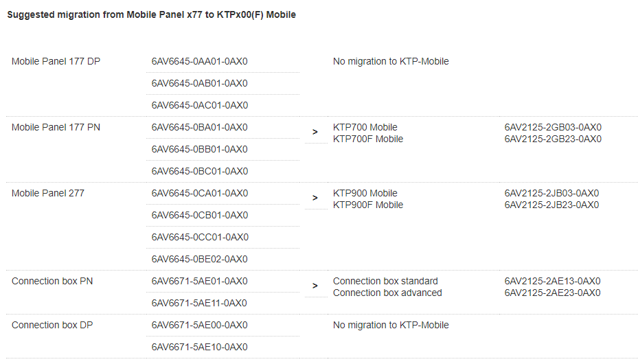The width and height of the screenshot is (638, 364).
Task: Click the Connection box advanced entry
Action: click(x=387, y=293)
